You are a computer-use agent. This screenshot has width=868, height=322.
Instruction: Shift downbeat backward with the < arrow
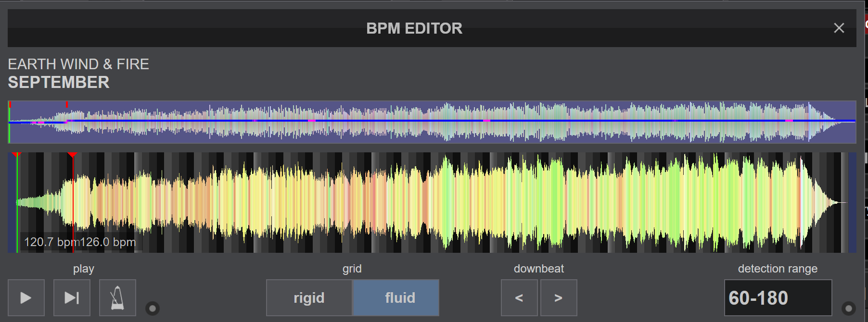(519, 298)
